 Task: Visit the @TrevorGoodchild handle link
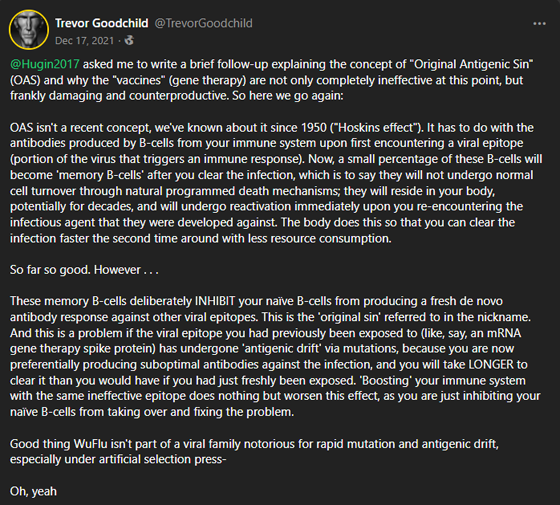coord(204,23)
